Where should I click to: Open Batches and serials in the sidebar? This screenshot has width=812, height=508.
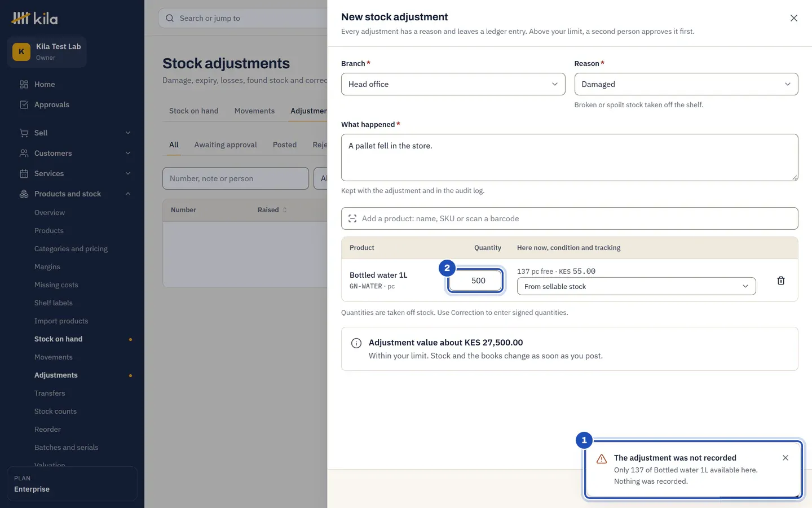tap(66, 448)
